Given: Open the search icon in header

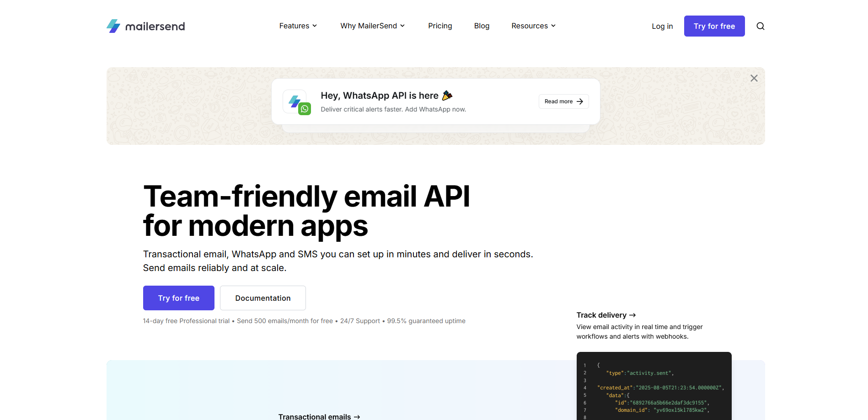Looking at the screenshot, I should coord(761,26).
